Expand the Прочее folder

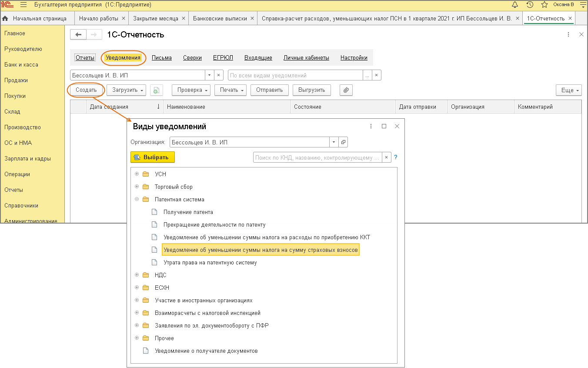pyautogui.click(x=137, y=338)
